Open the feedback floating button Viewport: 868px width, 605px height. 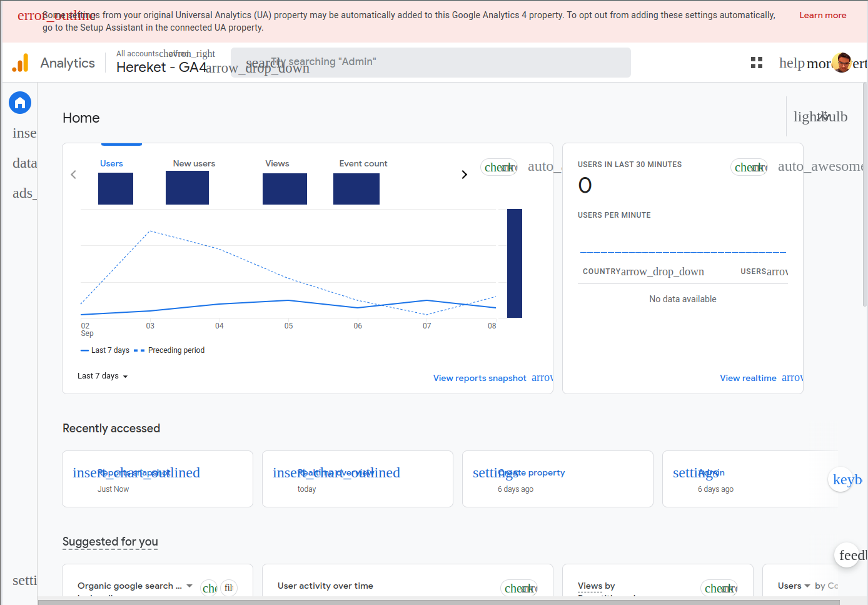[848, 555]
